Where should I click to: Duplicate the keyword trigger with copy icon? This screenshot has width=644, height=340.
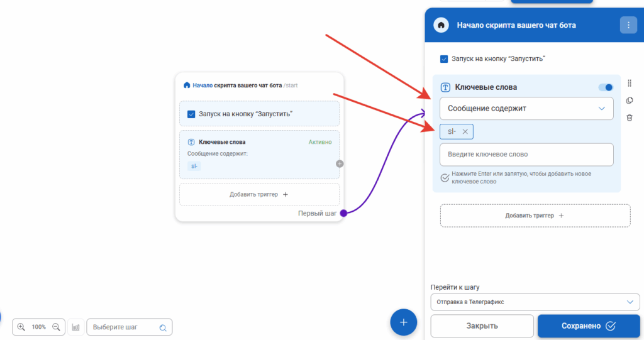(630, 101)
